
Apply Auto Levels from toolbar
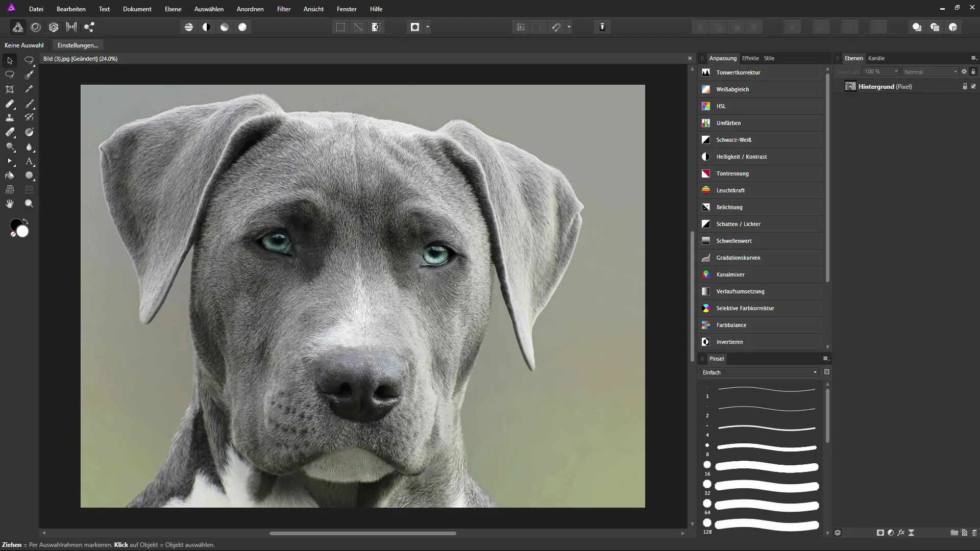pyautogui.click(x=189, y=27)
